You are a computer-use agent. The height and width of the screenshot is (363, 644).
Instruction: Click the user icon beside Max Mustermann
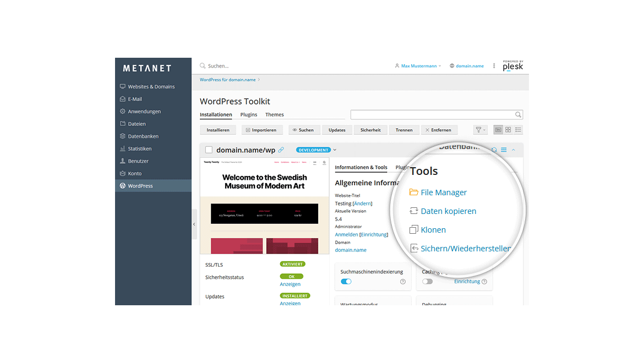tap(397, 65)
